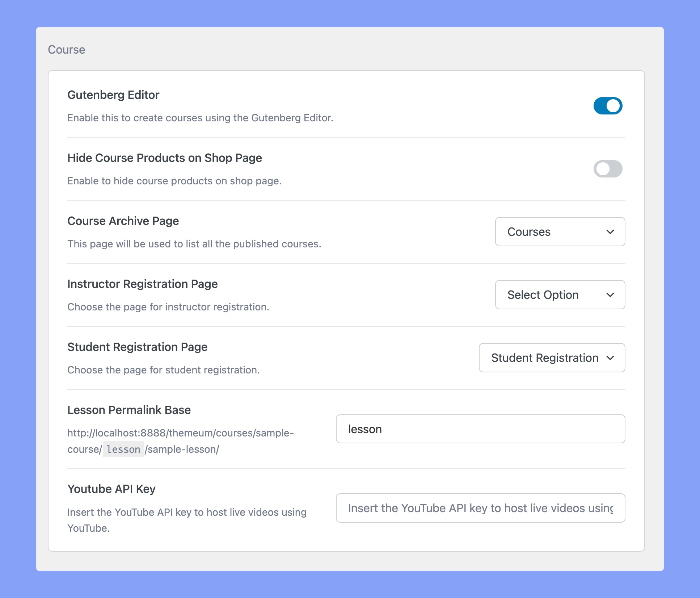Open the Instructor Registration Page dropdown
700x598 pixels.
coord(560,295)
